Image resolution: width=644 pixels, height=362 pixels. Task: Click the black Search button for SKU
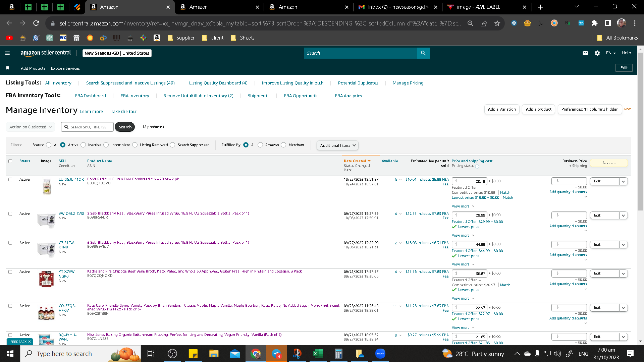[125, 127]
